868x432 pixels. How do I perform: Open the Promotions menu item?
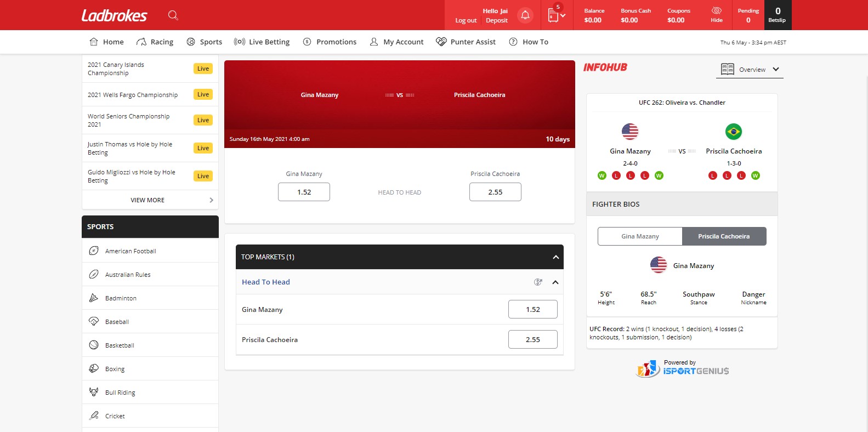coord(330,42)
